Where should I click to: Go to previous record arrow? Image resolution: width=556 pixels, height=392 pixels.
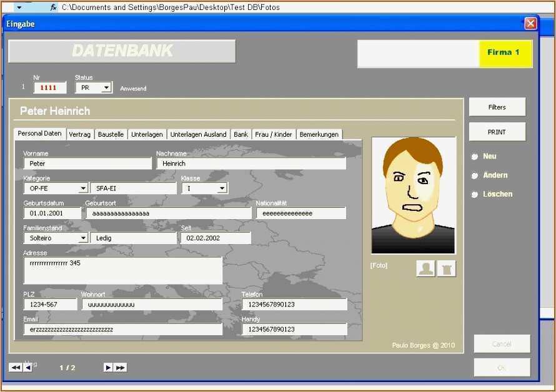(28, 368)
